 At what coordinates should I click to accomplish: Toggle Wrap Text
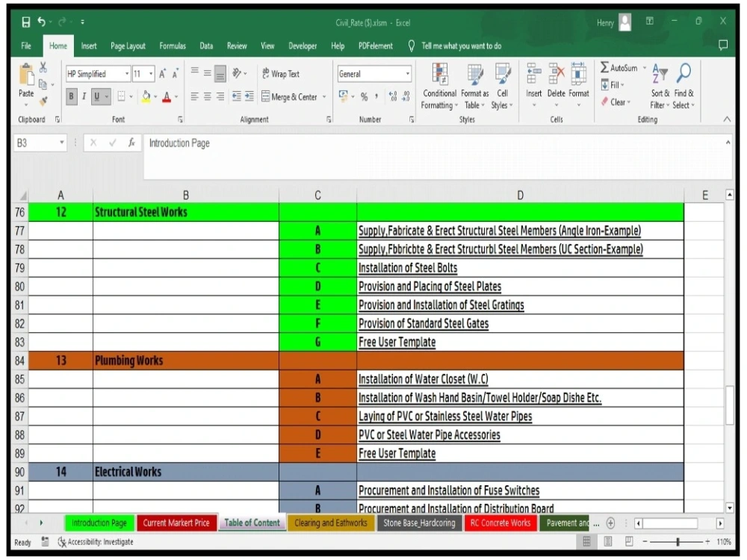(281, 74)
